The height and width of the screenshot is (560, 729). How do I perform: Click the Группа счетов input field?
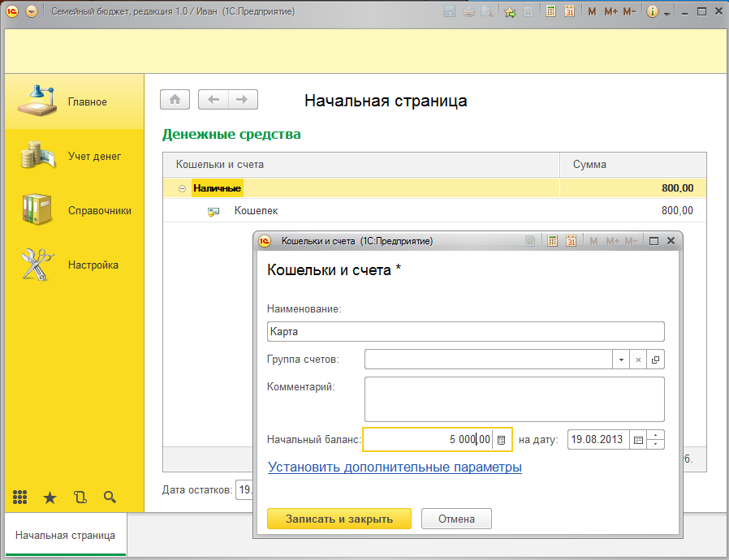pyautogui.click(x=488, y=360)
